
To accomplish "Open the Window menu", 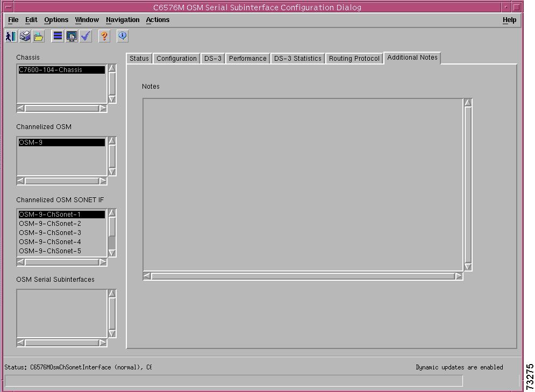I will (x=87, y=20).
